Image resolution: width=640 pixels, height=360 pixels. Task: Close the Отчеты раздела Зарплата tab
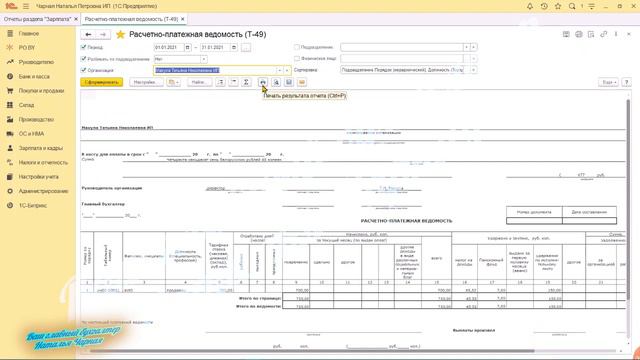click(76, 19)
